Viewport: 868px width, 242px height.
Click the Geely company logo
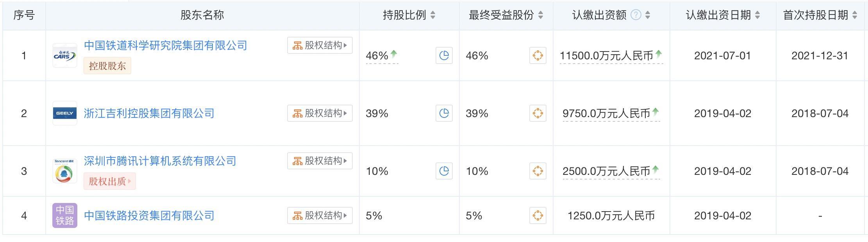click(x=65, y=113)
